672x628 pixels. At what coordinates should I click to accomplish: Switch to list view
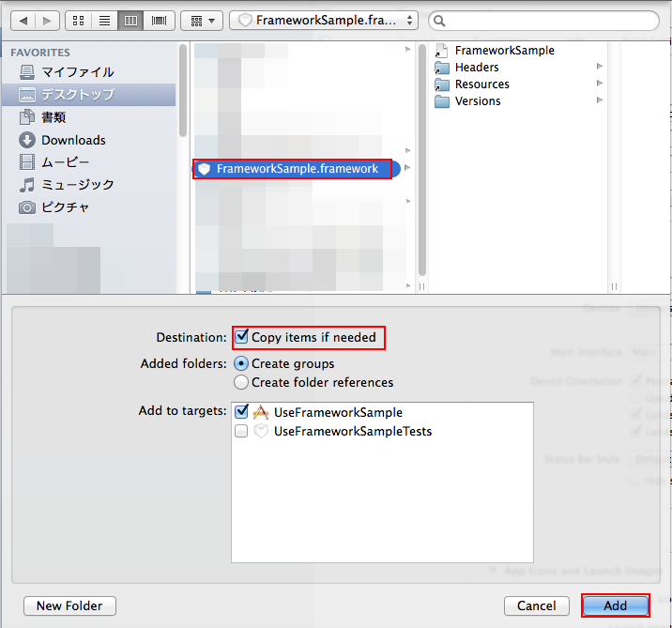[104, 21]
